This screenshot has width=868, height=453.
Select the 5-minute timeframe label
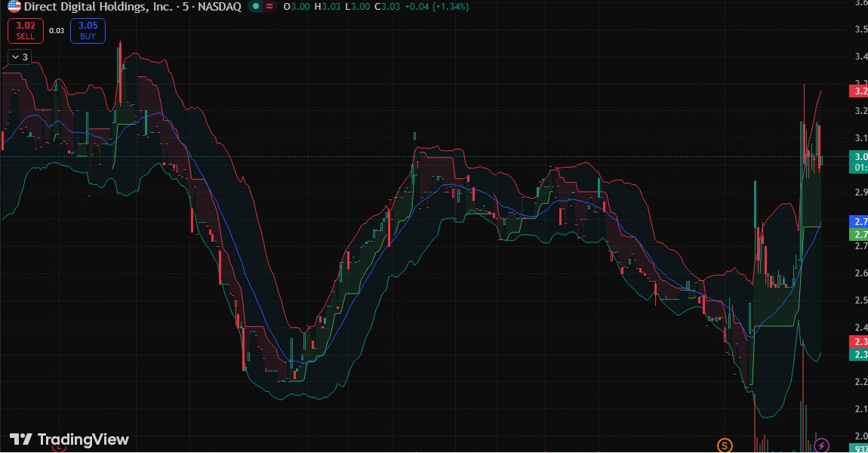186,7
